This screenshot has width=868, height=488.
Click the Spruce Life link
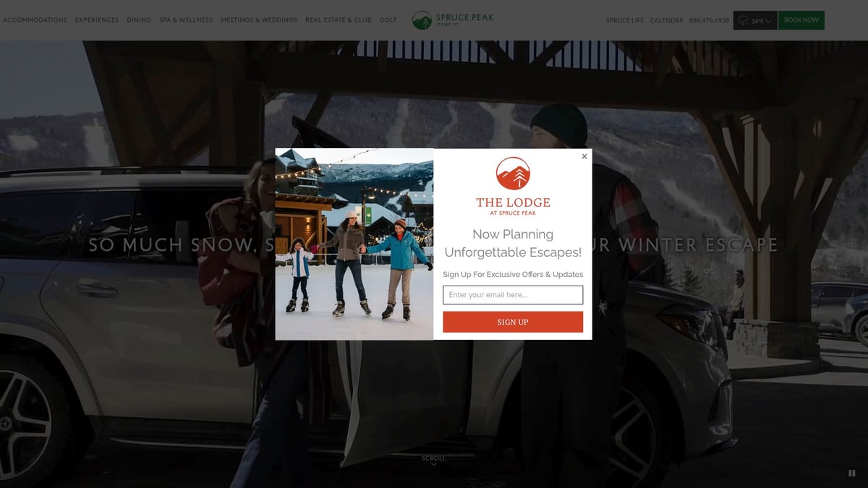tap(624, 21)
